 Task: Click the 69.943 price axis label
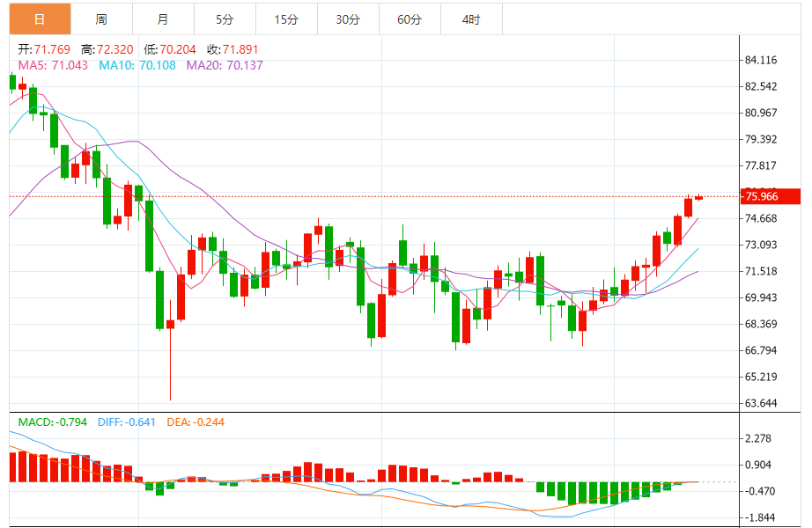(x=761, y=297)
